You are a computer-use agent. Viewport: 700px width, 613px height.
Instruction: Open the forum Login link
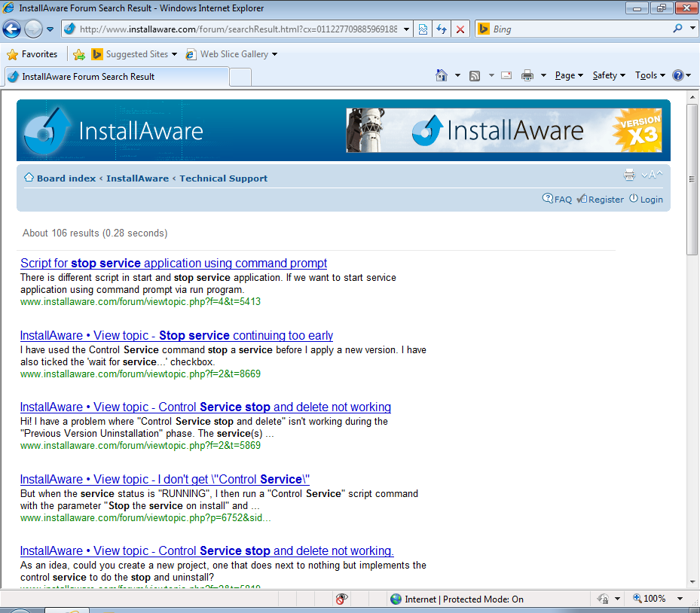pos(646,199)
